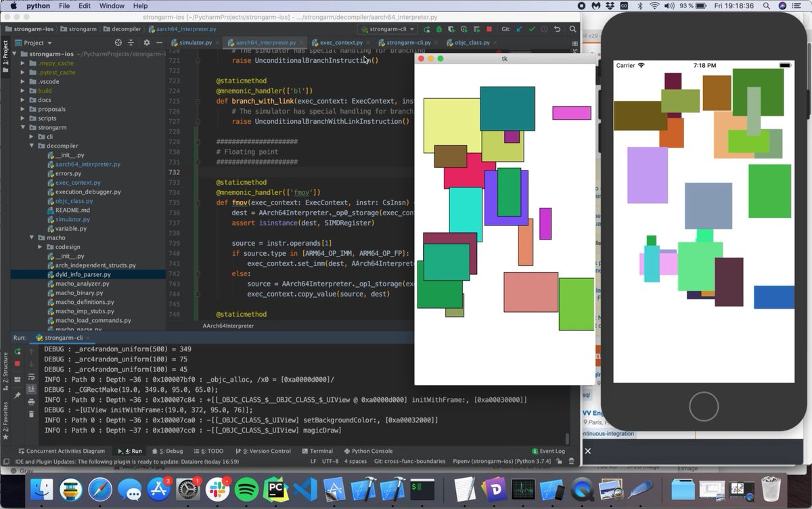The height and width of the screenshot is (509, 812).
Task: Click the Git commit checkmark icon
Action: [532, 30]
